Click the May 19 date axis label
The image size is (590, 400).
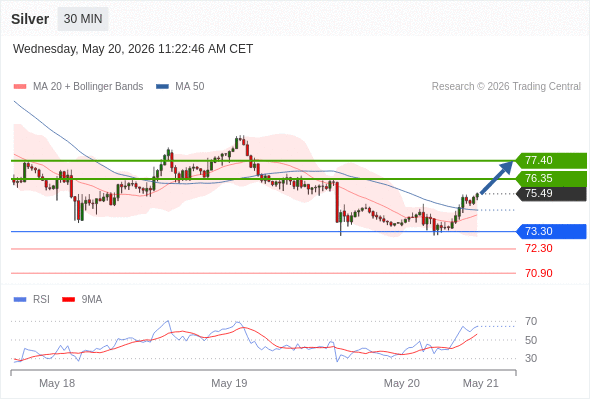coord(229,383)
